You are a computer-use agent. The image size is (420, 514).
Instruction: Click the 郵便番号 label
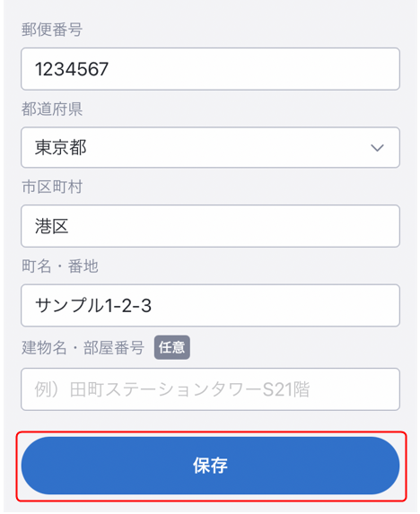52,30
